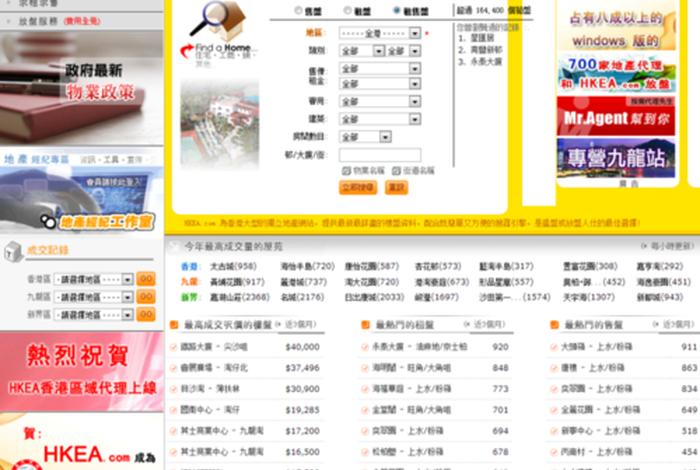Open the 新界區 district dropdown in sidebar
The width and height of the screenshot is (700, 470).
click(x=94, y=315)
